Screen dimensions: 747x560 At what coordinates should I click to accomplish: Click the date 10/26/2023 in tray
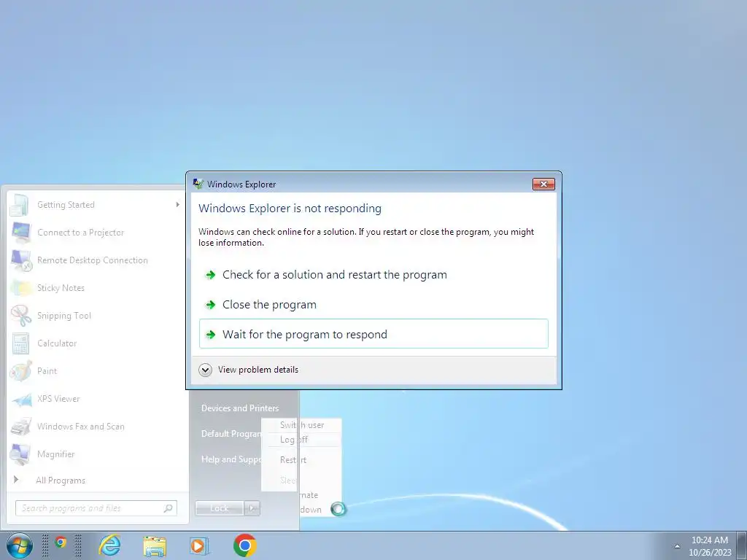pyautogui.click(x=710, y=553)
